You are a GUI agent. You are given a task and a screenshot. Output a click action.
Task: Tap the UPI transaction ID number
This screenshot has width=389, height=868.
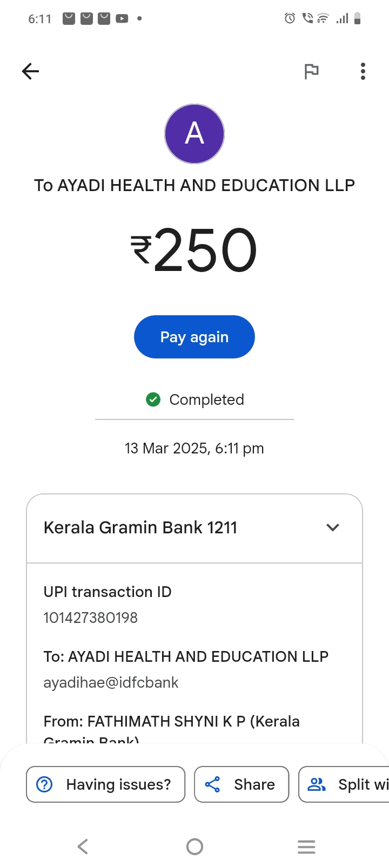click(91, 618)
